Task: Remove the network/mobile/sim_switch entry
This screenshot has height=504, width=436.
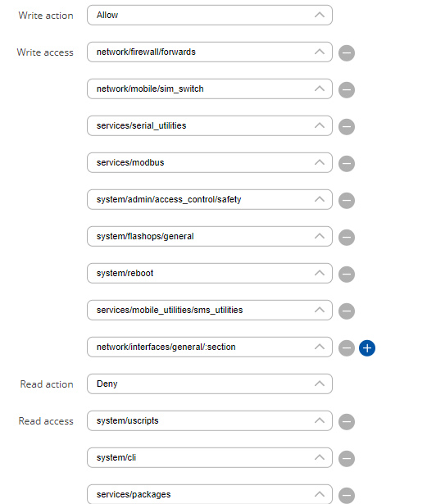Action: pyautogui.click(x=347, y=90)
